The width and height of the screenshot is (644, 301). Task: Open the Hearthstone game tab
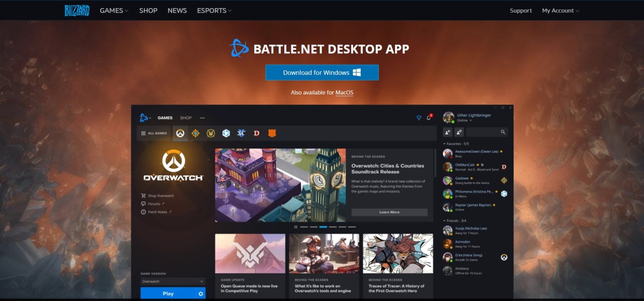click(x=195, y=133)
